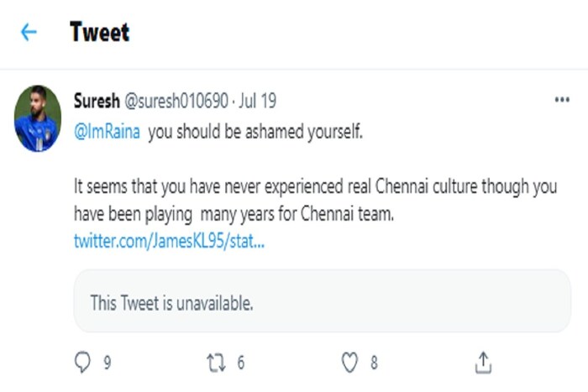Click the 'This Tweet is unavailable' text
The image size is (588, 392).
[x=171, y=302]
